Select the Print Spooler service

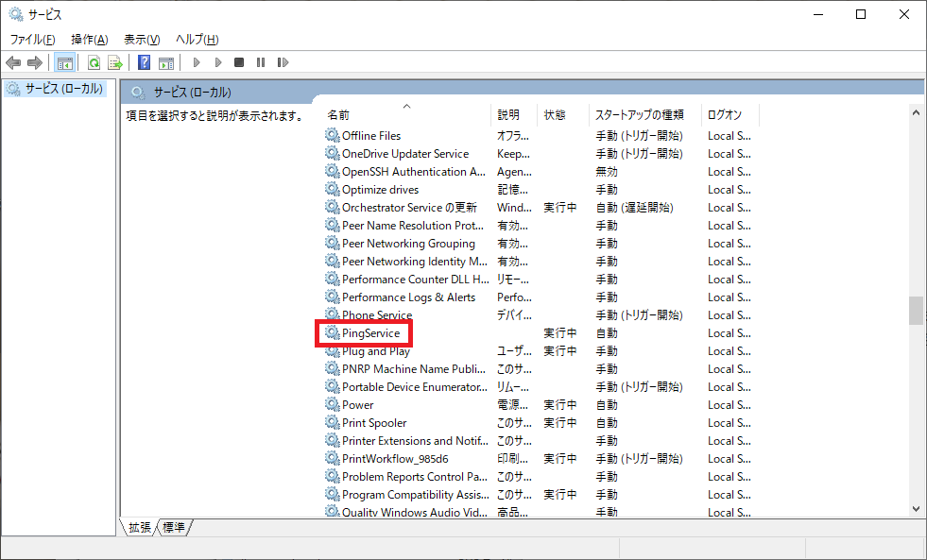click(x=374, y=423)
